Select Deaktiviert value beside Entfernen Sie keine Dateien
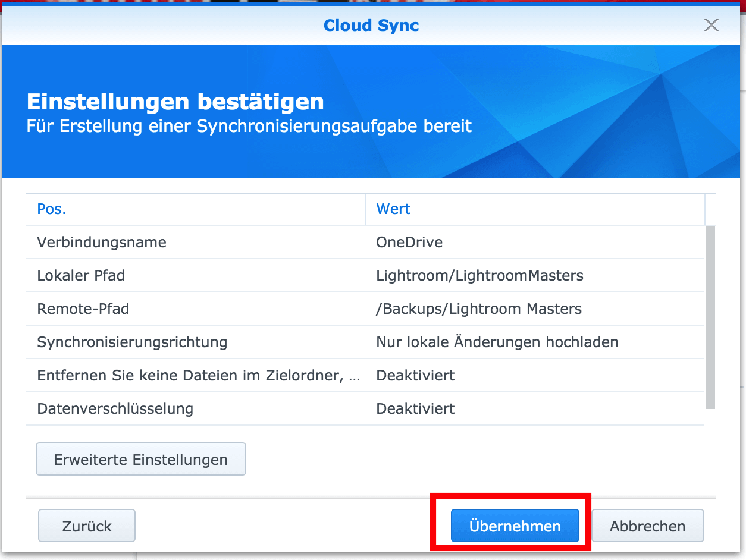The image size is (746, 560). pyautogui.click(x=415, y=375)
